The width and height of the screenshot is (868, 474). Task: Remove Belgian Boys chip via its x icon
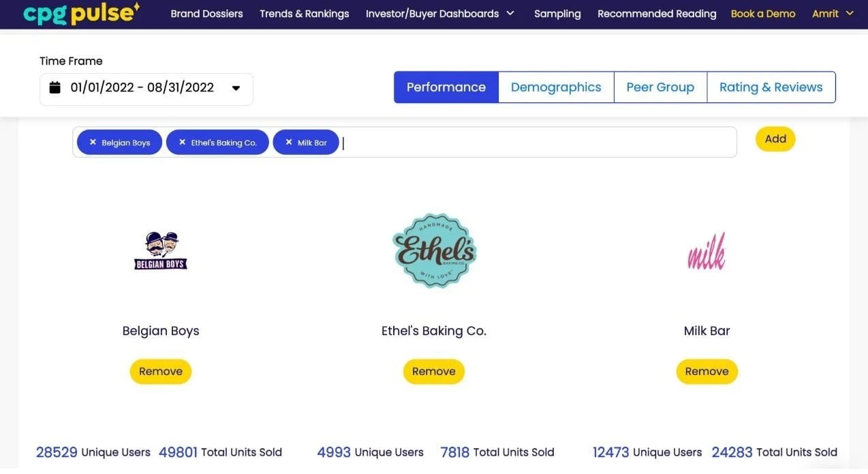[x=93, y=143]
